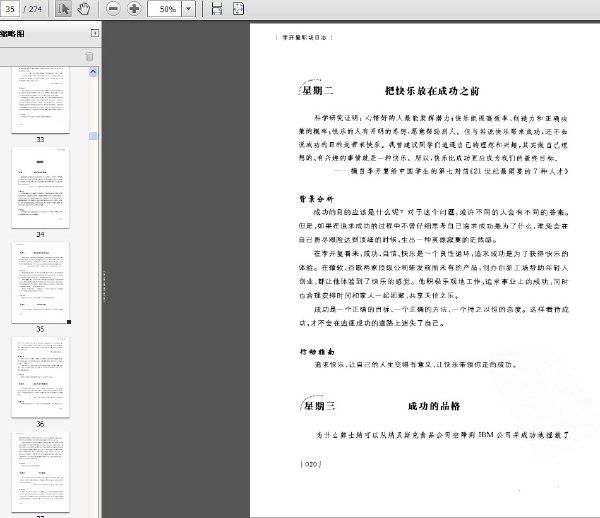
Task: Click the fit full page icon
Action: [x=238, y=8]
